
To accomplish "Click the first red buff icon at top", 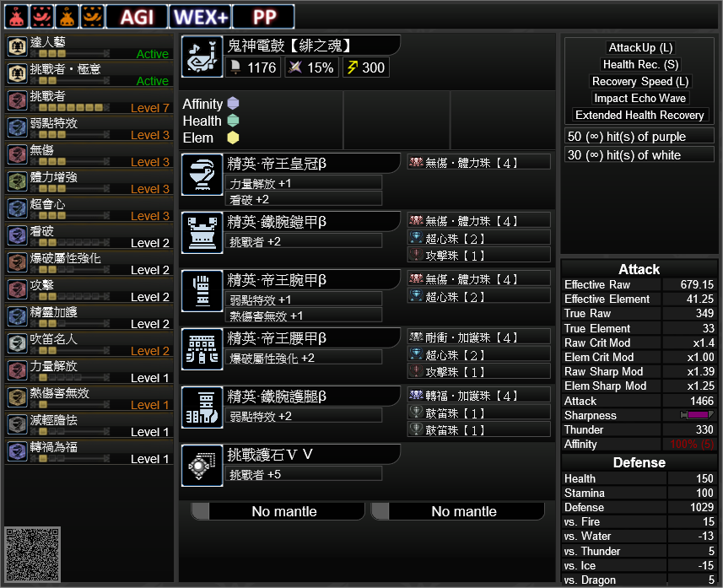I will coord(17,17).
